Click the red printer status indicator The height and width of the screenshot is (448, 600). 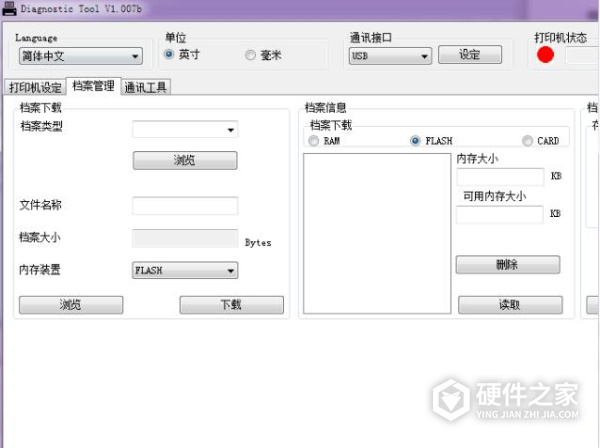pyautogui.click(x=545, y=54)
